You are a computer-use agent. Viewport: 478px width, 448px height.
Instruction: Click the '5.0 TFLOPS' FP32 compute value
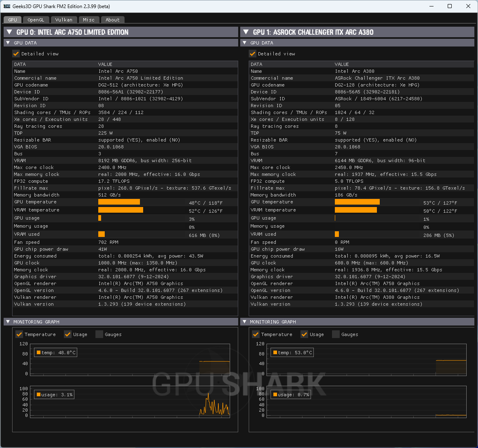pos(349,181)
